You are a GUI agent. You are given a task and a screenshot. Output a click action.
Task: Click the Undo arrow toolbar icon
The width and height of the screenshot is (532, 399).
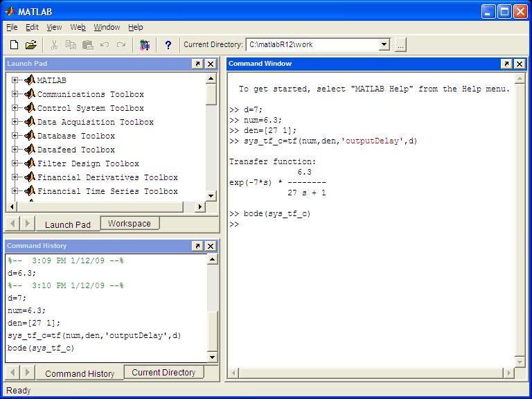105,45
